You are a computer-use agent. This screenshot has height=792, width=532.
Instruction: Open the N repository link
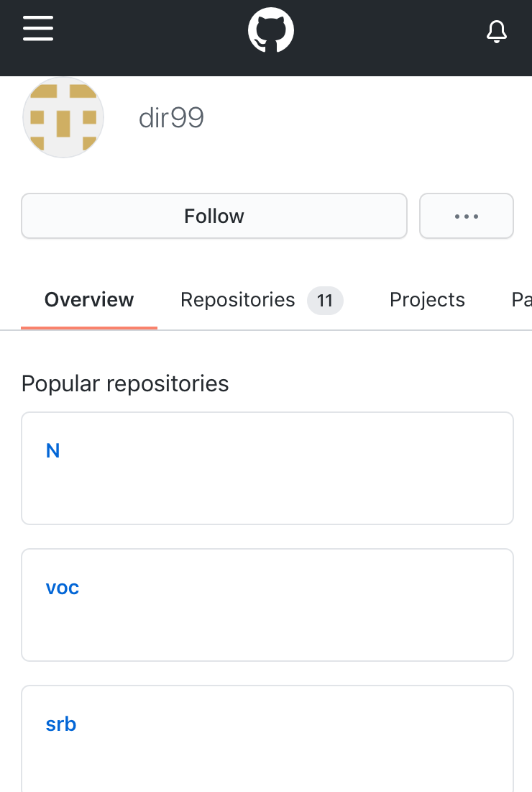52,450
